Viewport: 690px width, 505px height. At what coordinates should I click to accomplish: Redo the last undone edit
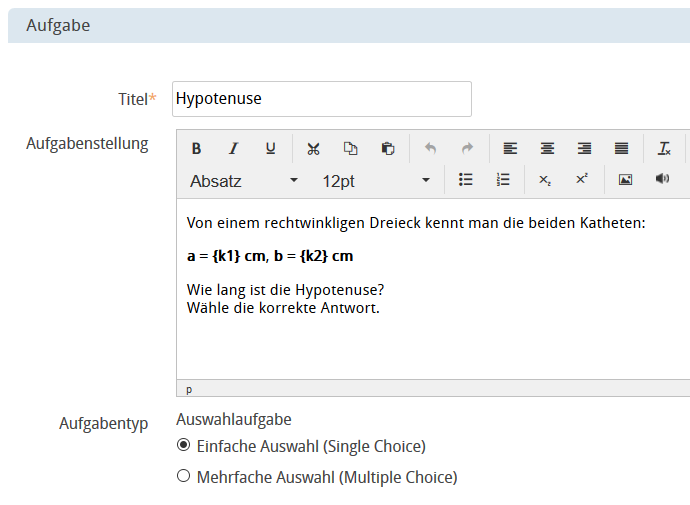[x=467, y=149]
